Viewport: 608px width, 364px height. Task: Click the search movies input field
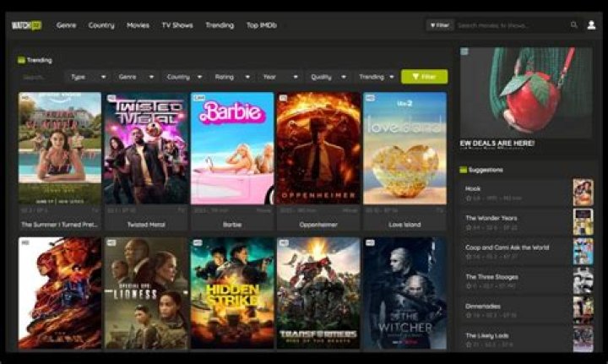coord(511,25)
